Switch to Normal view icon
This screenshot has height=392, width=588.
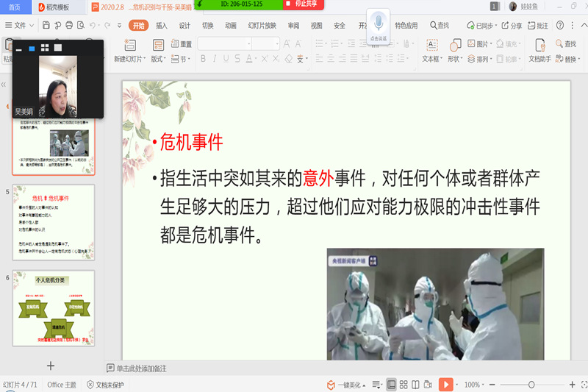[x=391, y=385]
